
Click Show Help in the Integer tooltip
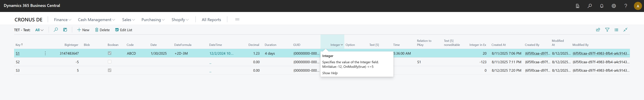(x=330, y=73)
